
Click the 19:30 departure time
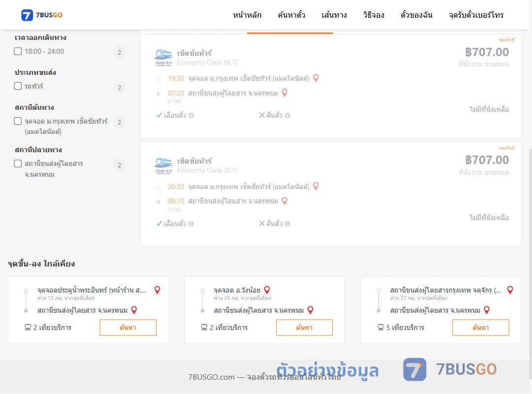[176, 78]
